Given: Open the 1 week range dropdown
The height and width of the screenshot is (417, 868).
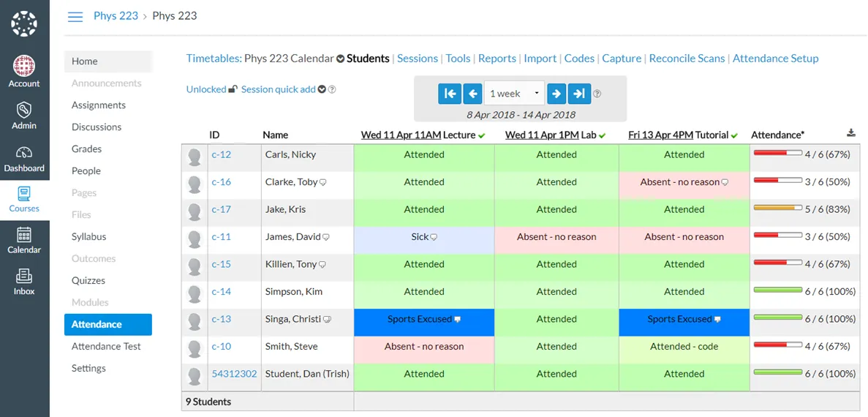Looking at the screenshot, I should click(514, 94).
